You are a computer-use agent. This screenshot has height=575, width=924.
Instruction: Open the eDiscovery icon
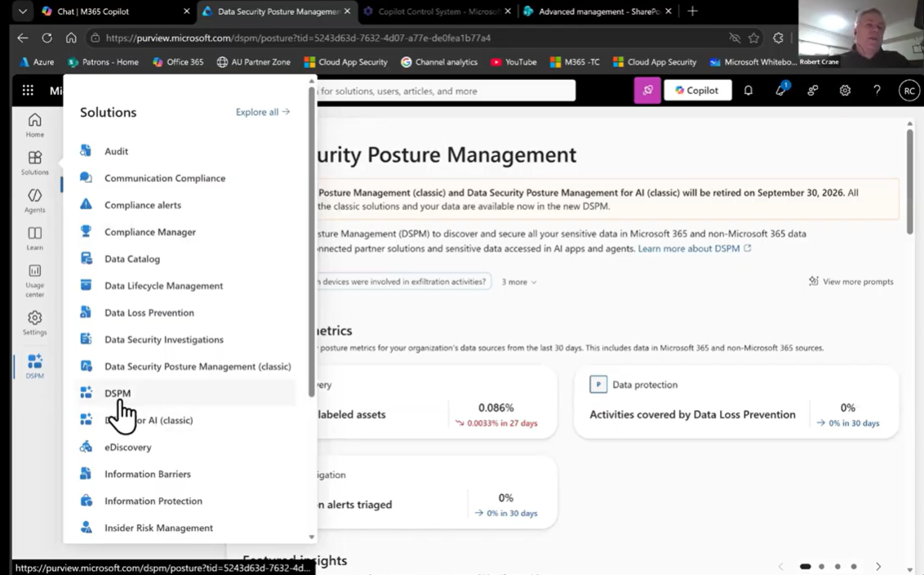(86, 447)
